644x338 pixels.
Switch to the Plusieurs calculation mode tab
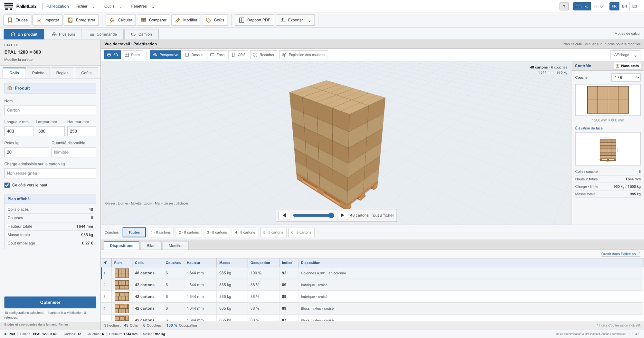pos(63,34)
